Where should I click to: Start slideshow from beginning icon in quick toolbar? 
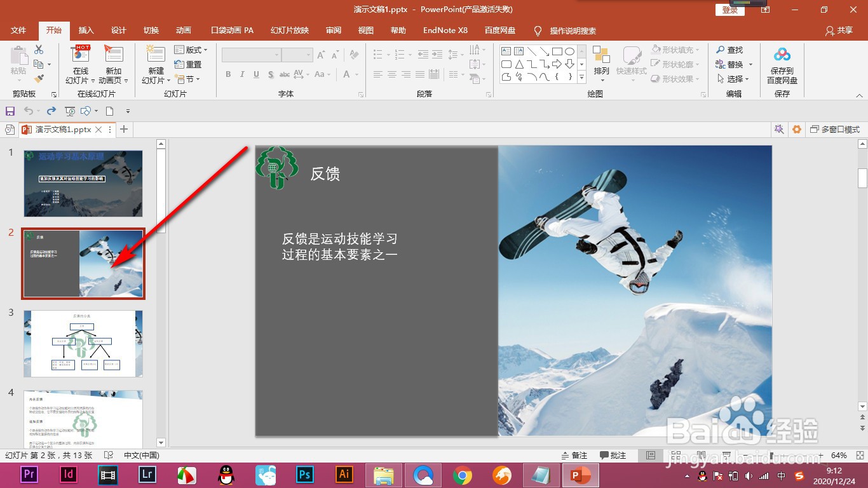point(70,111)
